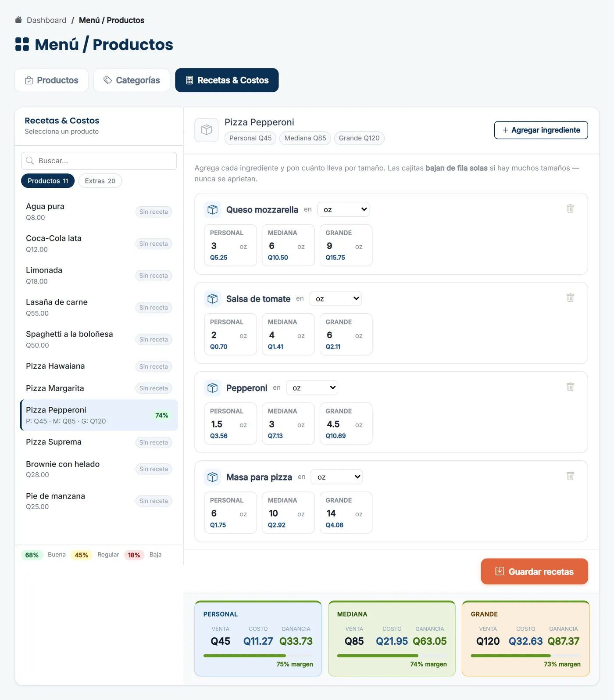Click the Pizza Pepperoni product image placeholder

pyautogui.click(x=207, y=130)
